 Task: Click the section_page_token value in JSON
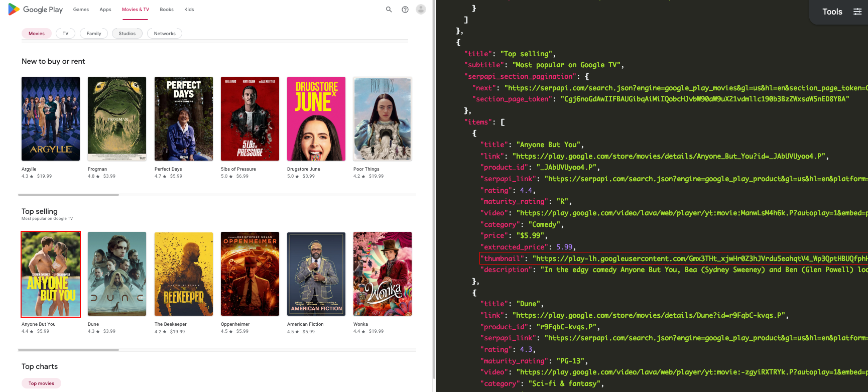tap(705, 99)
